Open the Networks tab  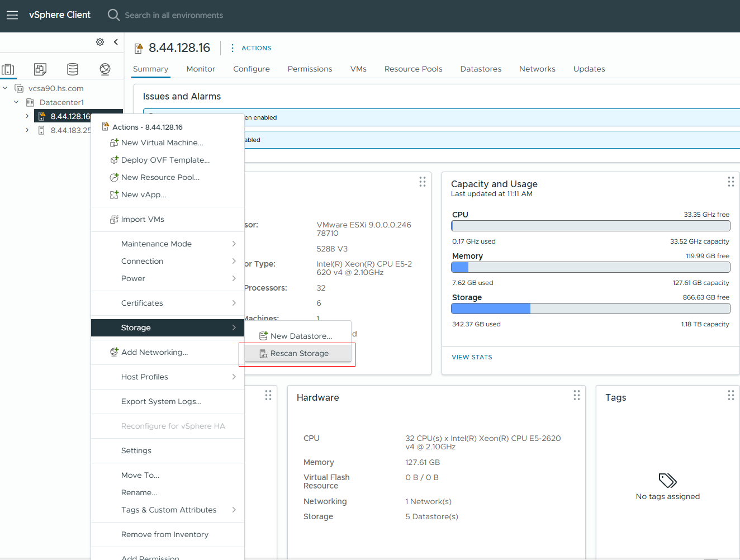[x=537, y=69]
